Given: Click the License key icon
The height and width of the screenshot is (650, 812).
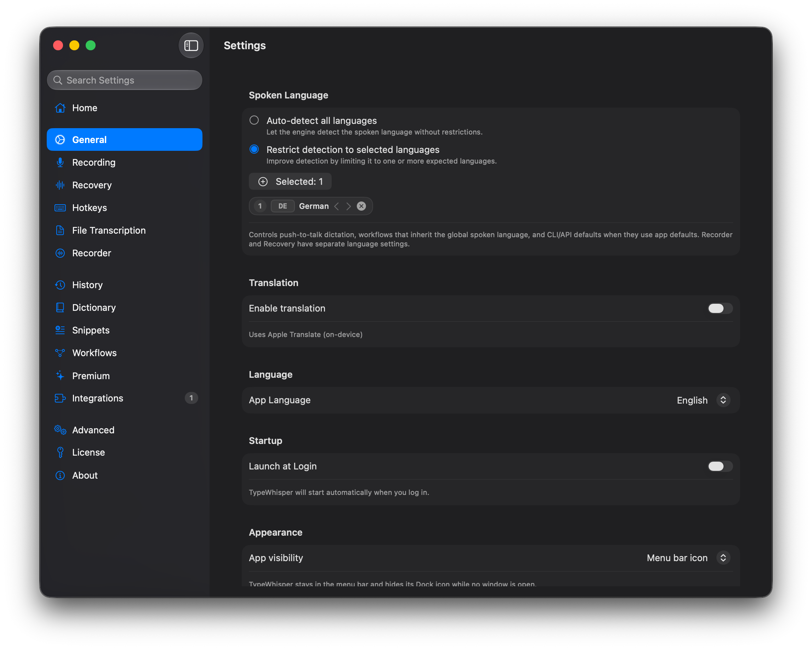Looking at the screenshot, I should click(60, 452).
